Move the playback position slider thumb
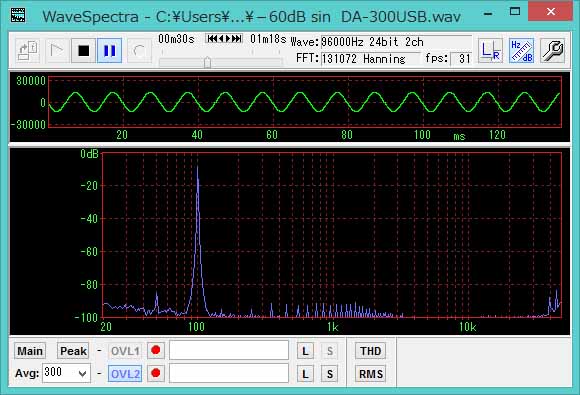The image size is (580, 395). coord(208,63)
